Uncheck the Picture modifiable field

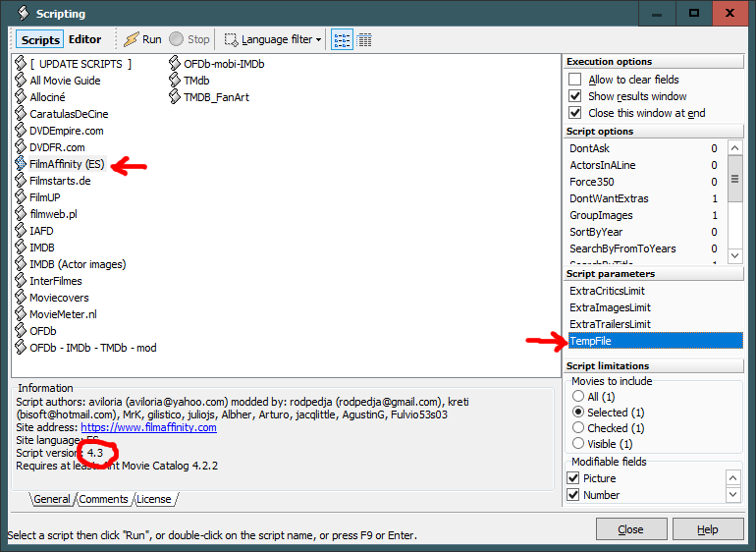[x=573, y=478]
